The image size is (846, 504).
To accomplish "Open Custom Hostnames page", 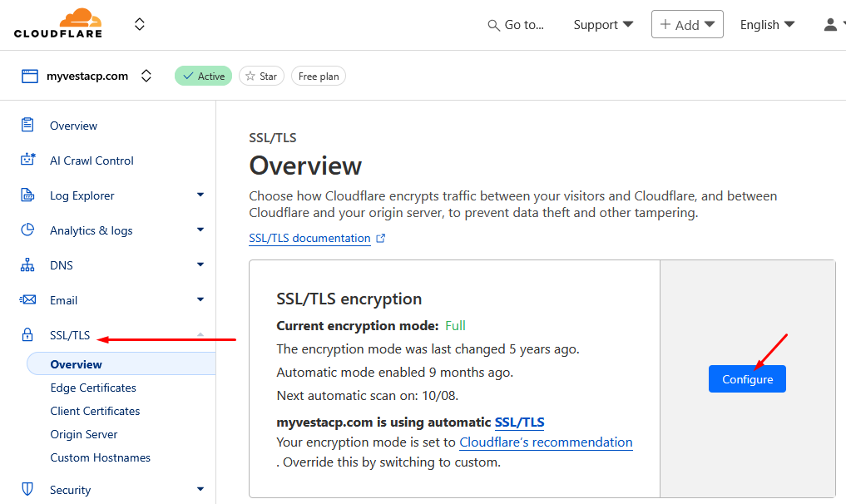I will tap(101, 457).
